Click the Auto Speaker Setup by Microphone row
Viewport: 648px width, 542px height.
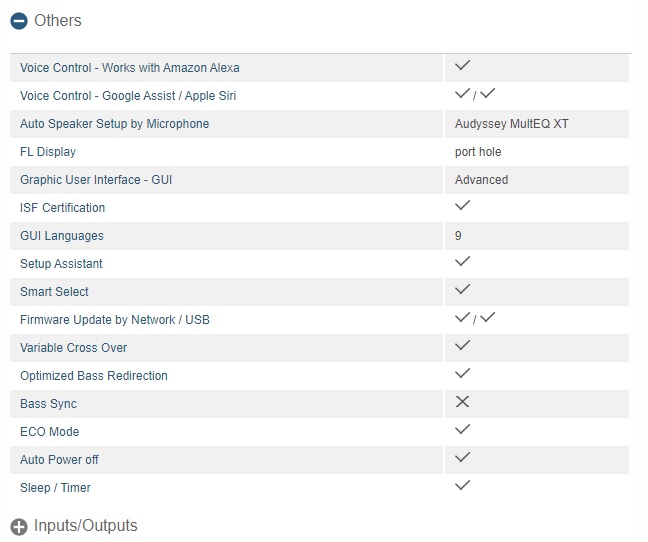tap(114, 124)
